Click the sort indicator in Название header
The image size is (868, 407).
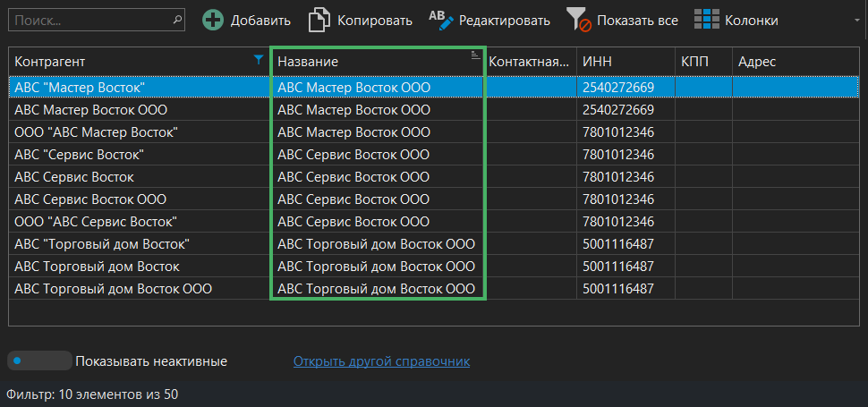tap(475, 55)
